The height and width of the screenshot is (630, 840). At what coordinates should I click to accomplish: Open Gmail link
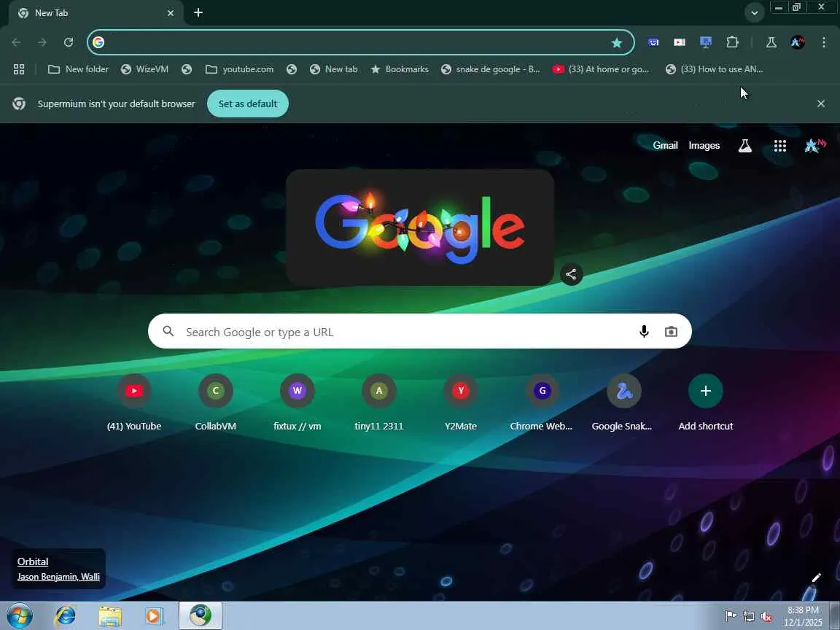(665, 145)
